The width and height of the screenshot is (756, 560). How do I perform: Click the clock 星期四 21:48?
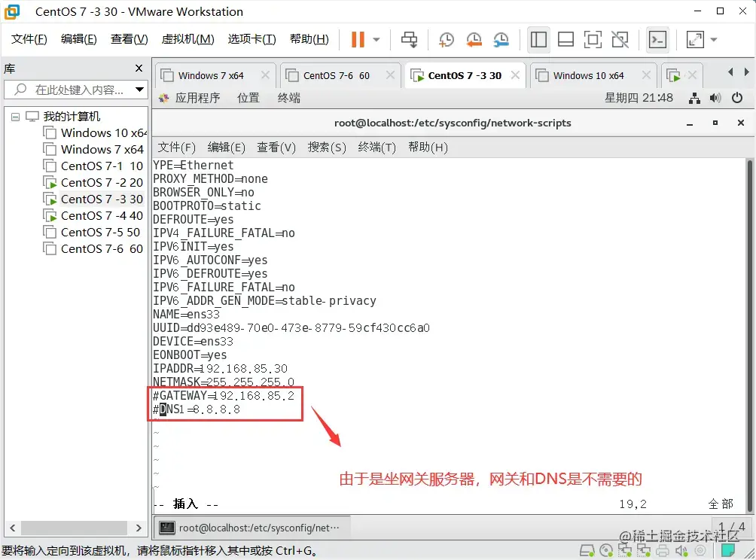(x=639, y=98)
